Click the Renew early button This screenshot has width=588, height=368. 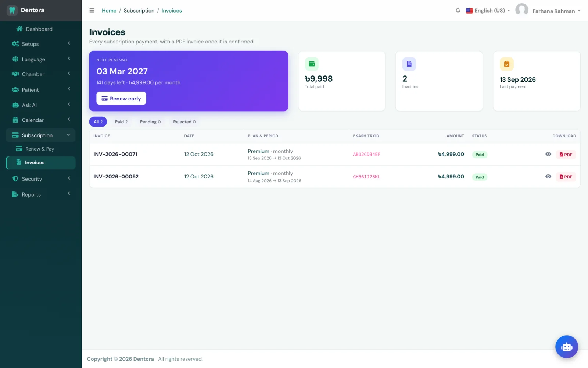tap(121, 98)
